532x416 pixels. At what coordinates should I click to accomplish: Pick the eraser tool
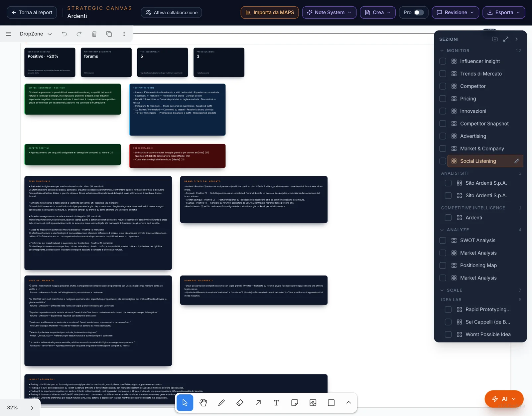pos(240,403)
